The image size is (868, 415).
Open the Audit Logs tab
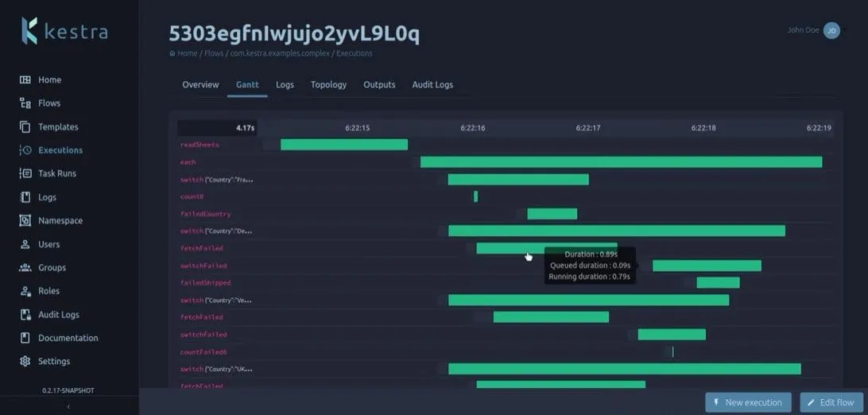(432, 84)
